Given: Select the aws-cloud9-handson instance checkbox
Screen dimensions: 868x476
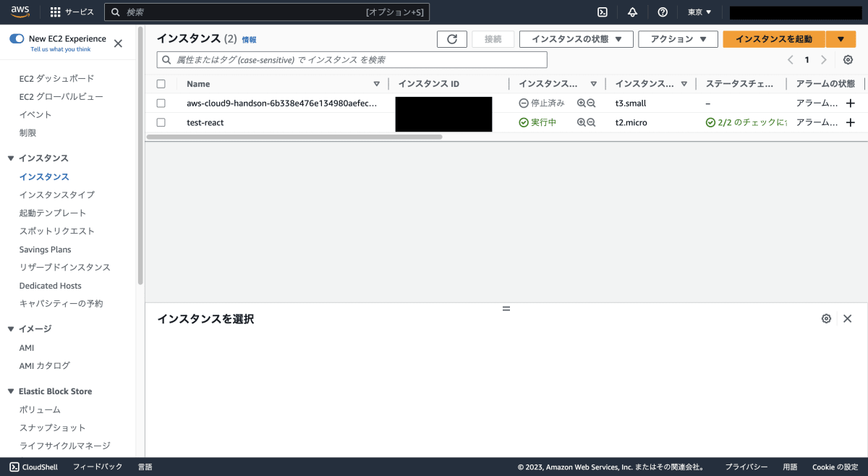Looking at the screenshot, I should point(161,103).
